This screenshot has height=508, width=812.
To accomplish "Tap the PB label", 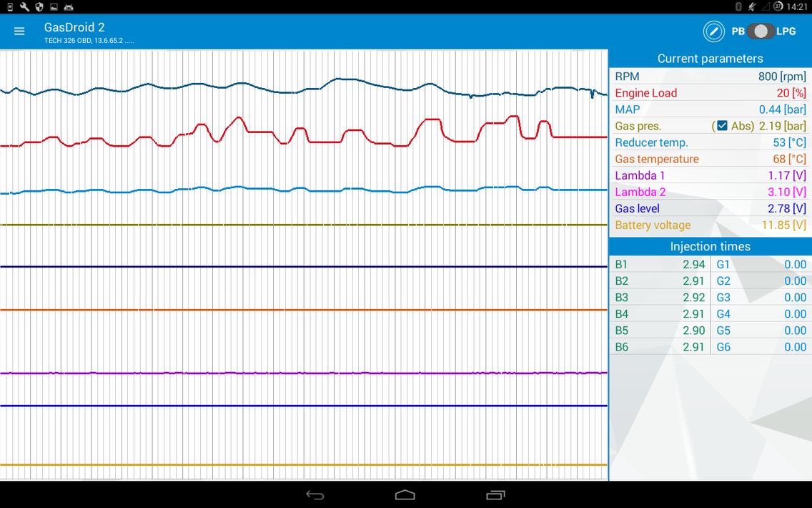I will click(738, 31).
